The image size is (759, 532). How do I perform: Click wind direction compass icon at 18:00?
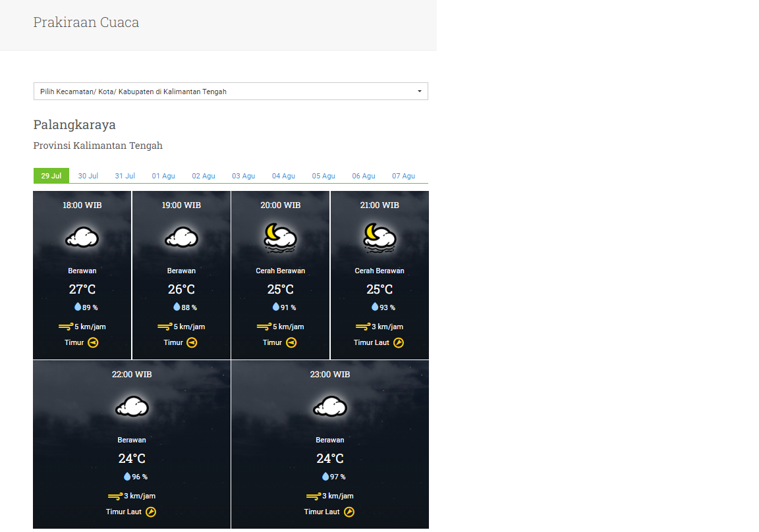click(93, 342)
